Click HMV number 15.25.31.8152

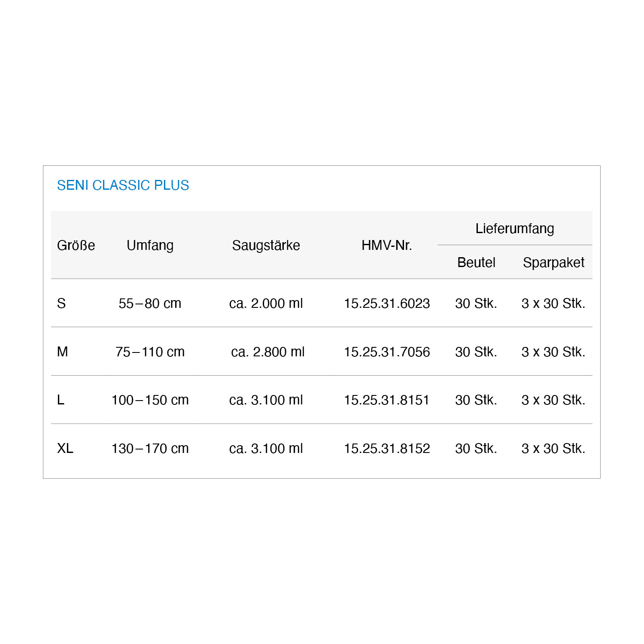(387, 449)
